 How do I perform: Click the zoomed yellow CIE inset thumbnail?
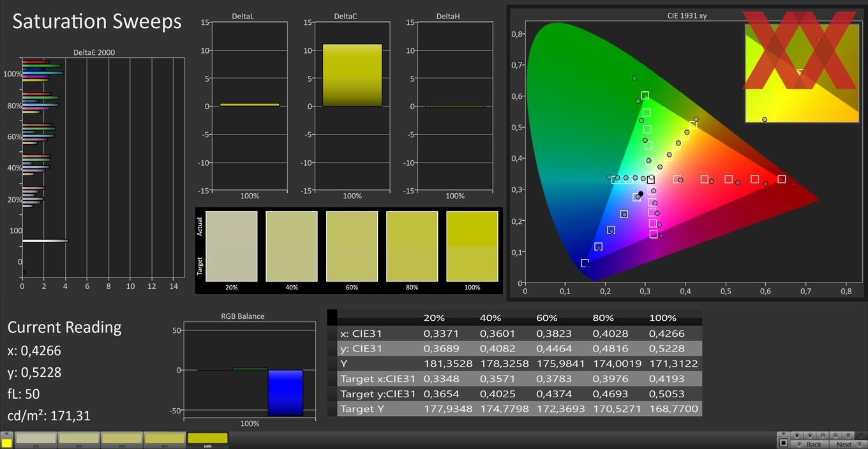tap(802, 73)
